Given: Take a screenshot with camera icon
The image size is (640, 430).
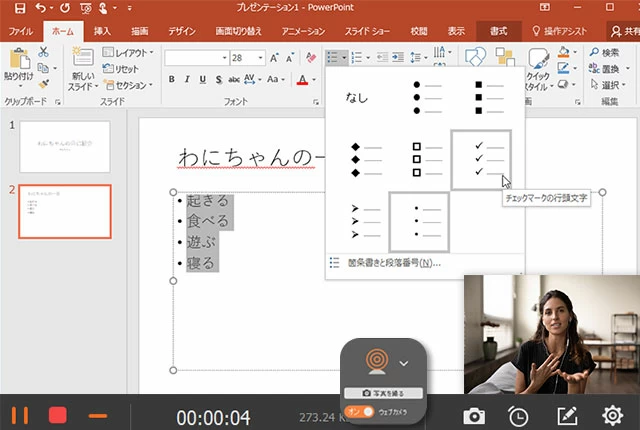Looking at the screenshot, I should pos(474,417).
